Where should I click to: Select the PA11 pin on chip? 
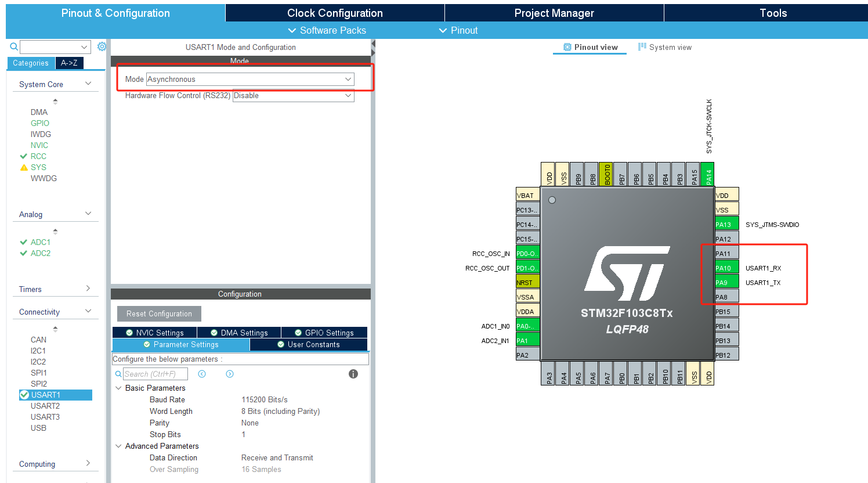(x=726, y=253)
